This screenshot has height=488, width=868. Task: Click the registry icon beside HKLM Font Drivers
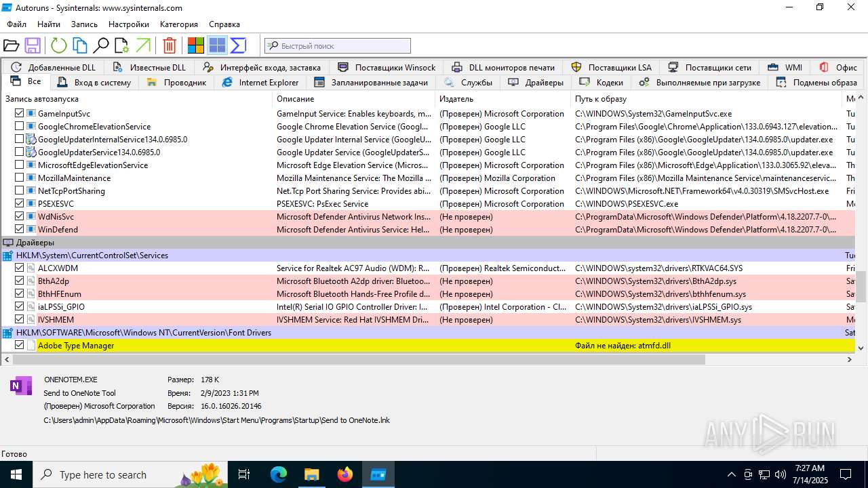pos(7,333)
